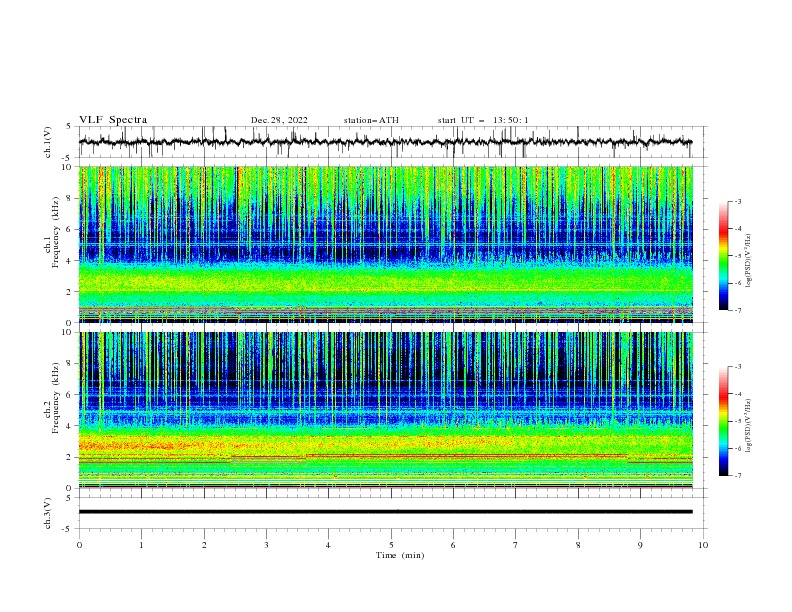Click the ch.1 color bar "-3" label
Viewport: 792px width, 612px height.
(x=738, y=201)
